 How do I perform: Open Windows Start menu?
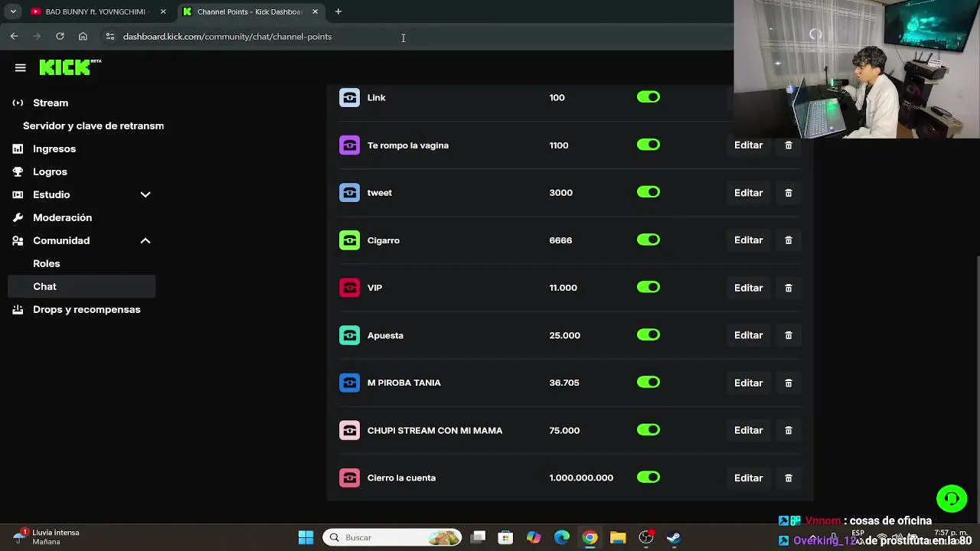pyautogui.click(x=305, y=537)
